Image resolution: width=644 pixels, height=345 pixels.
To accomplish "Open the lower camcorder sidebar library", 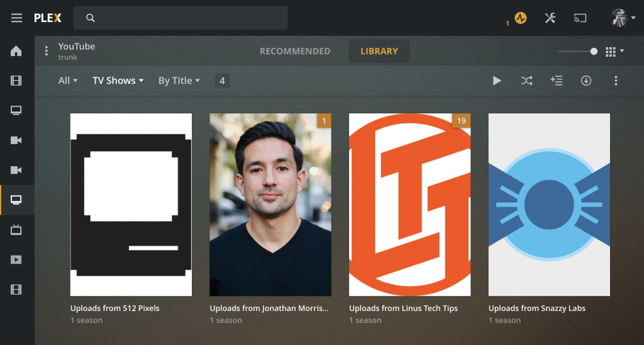I will [x=16, y=170].
